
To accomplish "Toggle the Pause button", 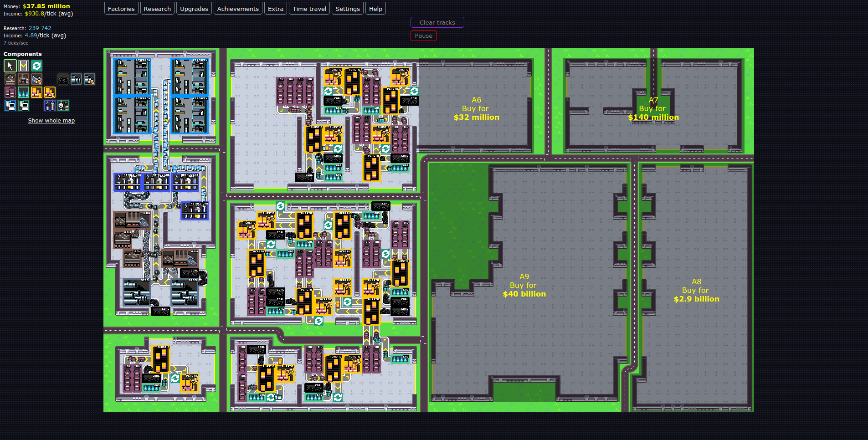I will 423,35.
